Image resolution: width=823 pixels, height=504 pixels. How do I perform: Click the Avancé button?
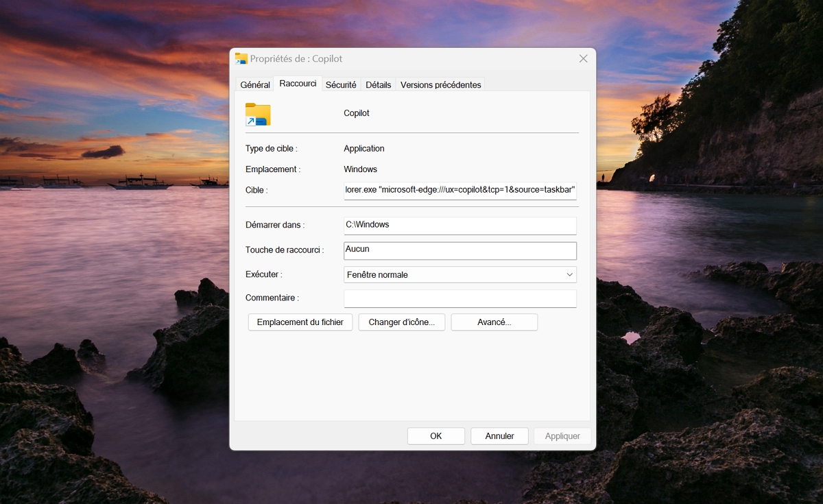tap(494, 322)
